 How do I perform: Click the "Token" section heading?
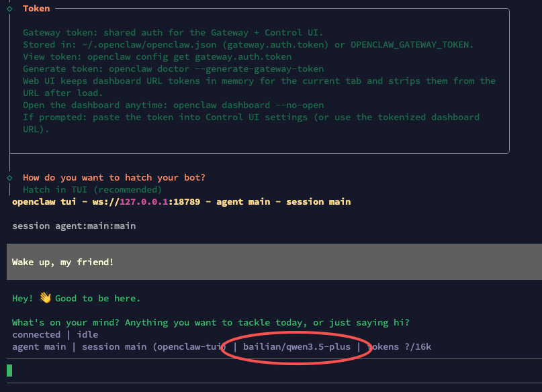36,8
